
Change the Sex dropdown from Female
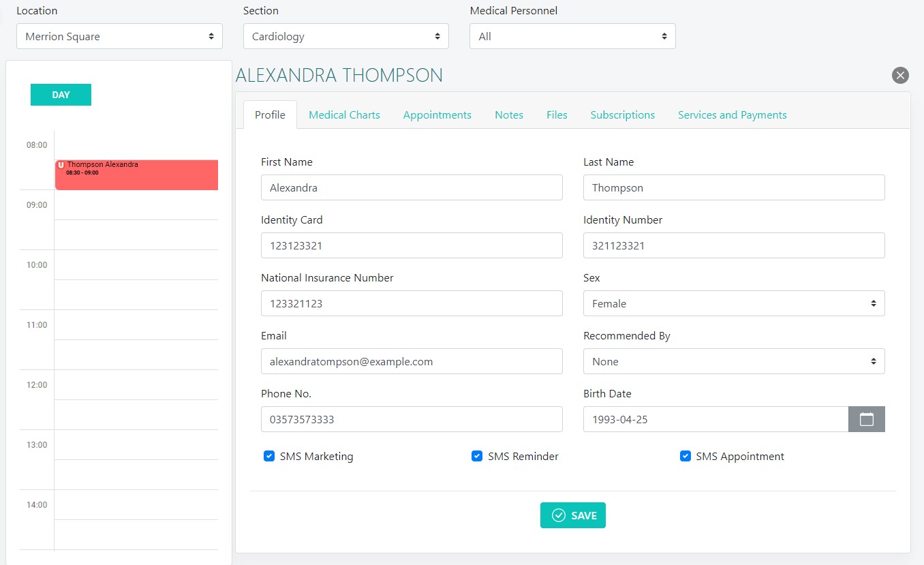pyautogui.click(x=733, y=304)
